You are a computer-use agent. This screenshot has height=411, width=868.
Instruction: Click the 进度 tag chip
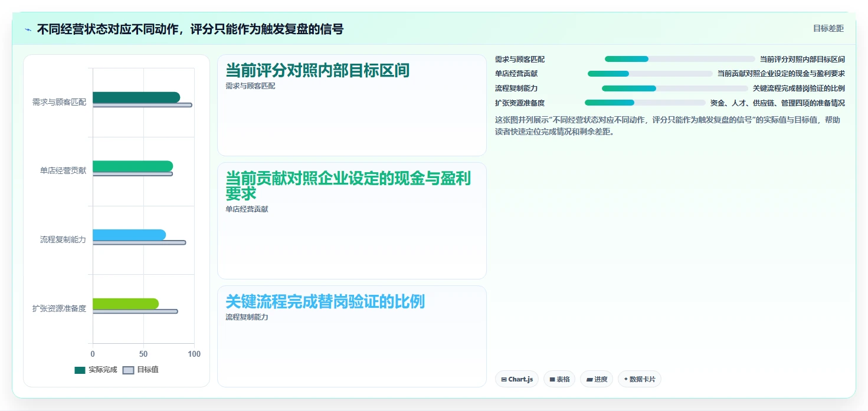[x=597, y=379]
